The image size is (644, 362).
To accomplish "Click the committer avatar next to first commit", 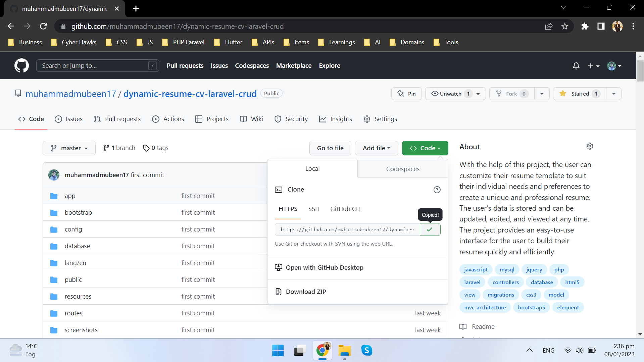I will [54, 175].
